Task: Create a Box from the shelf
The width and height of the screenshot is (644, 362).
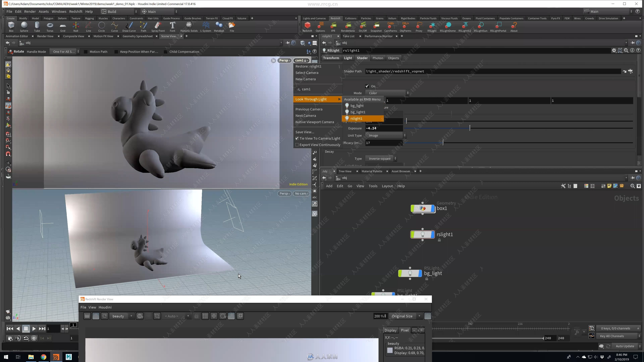Action: click(x=11, y=27)
